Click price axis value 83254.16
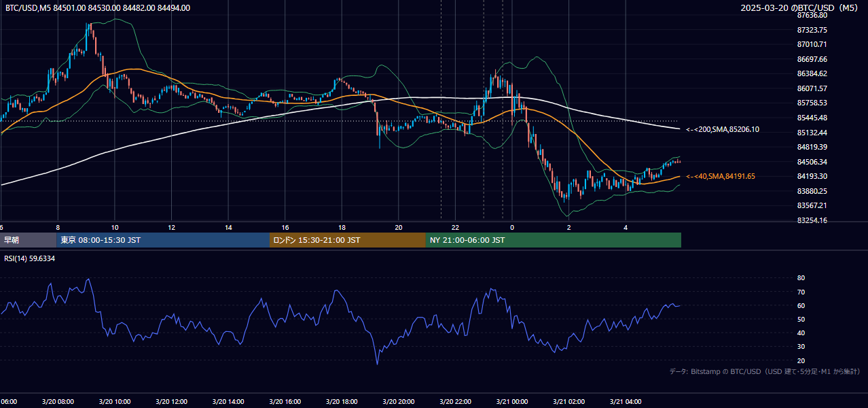 tap(812, 220)
